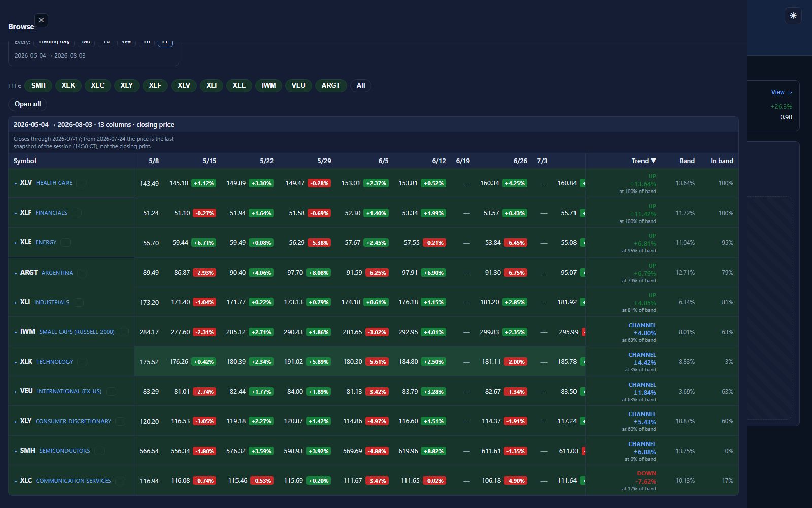The height and width of the screenshot is (508, 812).
Task: Check the box beside TECHNOLOGY
Action: (82, 362)
